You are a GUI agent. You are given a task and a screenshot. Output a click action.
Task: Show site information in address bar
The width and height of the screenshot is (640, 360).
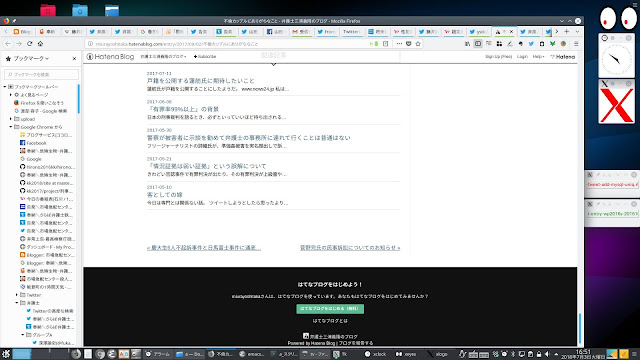(91, 44)
